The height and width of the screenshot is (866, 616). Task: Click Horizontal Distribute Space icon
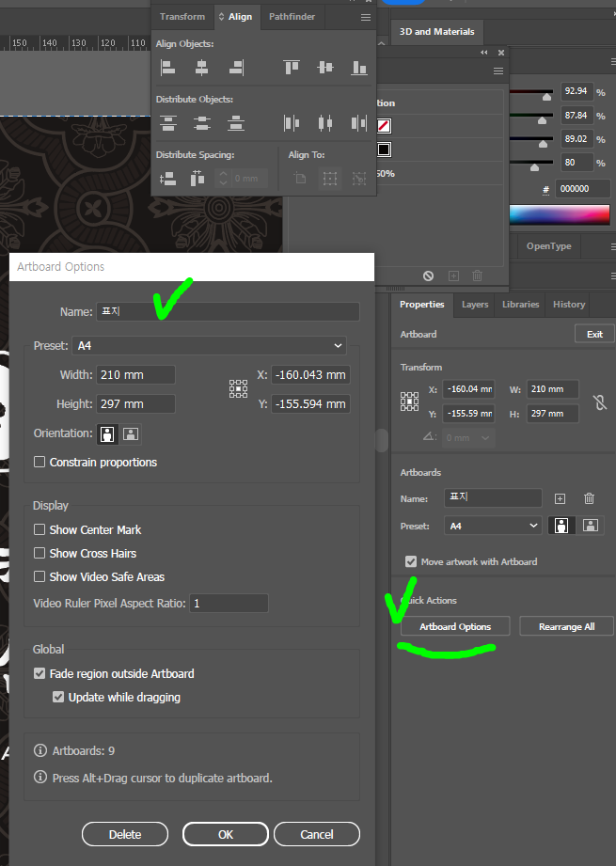[197, 179]
